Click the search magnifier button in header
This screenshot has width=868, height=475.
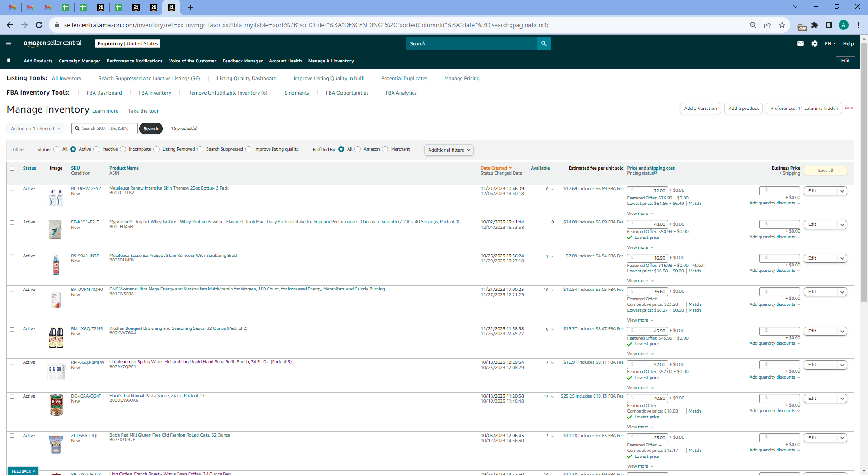pos(543,43)
